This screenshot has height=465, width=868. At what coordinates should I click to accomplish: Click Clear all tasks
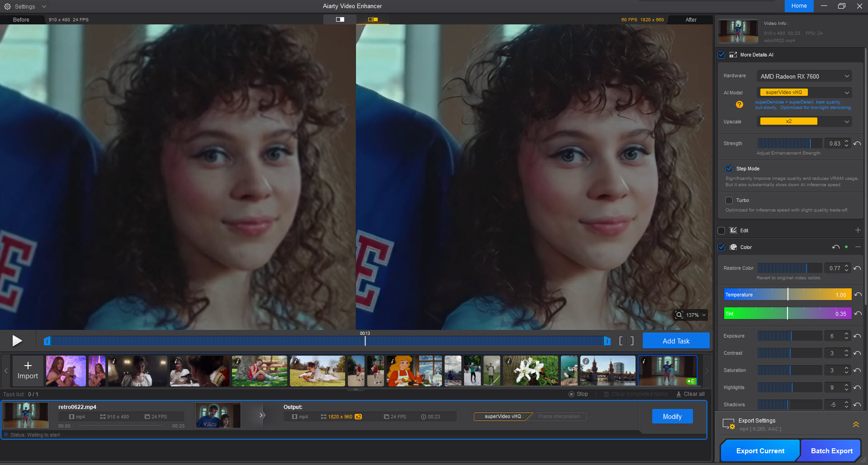pyautogui.click(x=690, y=394)
